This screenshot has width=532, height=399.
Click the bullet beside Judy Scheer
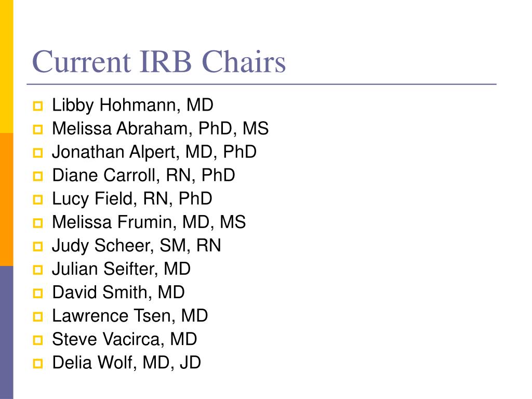[38, 247]
